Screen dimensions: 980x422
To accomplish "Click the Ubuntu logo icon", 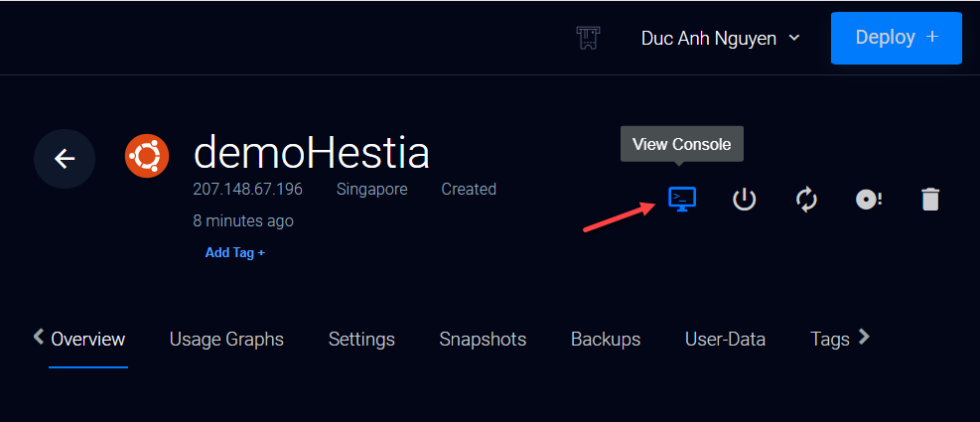I will click(146, 156).
